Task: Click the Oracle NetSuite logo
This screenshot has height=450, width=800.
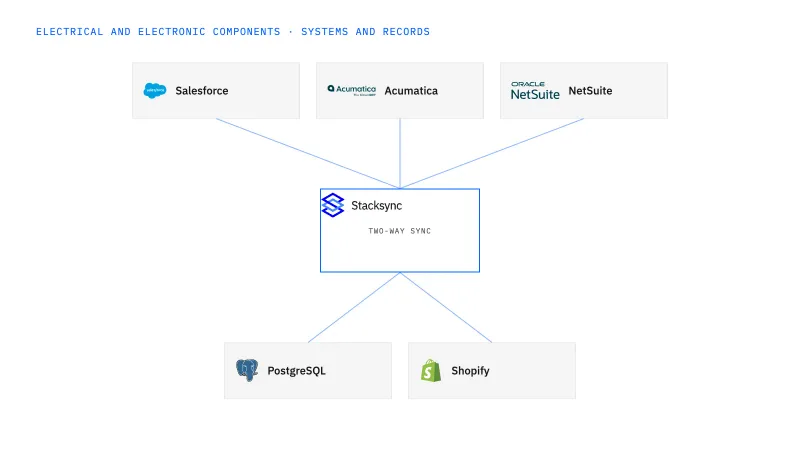Action: 535,90
